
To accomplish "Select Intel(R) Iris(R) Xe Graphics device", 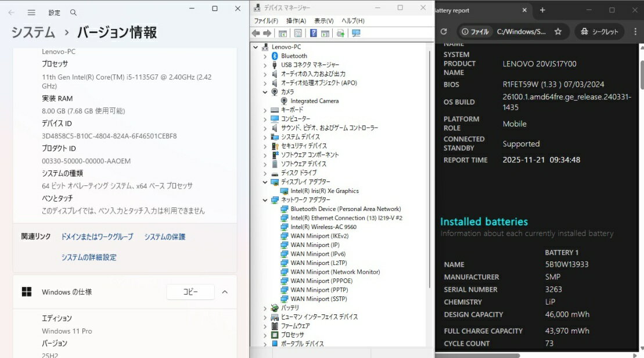I will pyautogui.click(x=324, y=191).
